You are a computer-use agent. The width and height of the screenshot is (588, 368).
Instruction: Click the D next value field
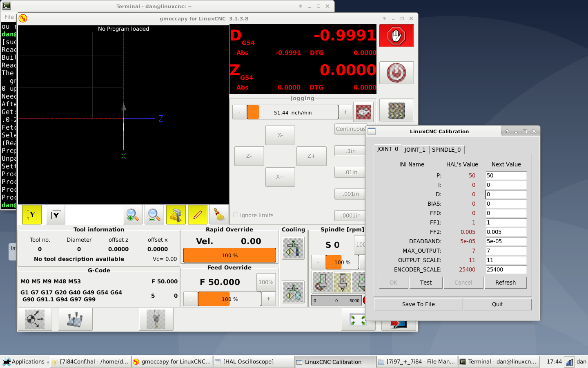(506, 194)
